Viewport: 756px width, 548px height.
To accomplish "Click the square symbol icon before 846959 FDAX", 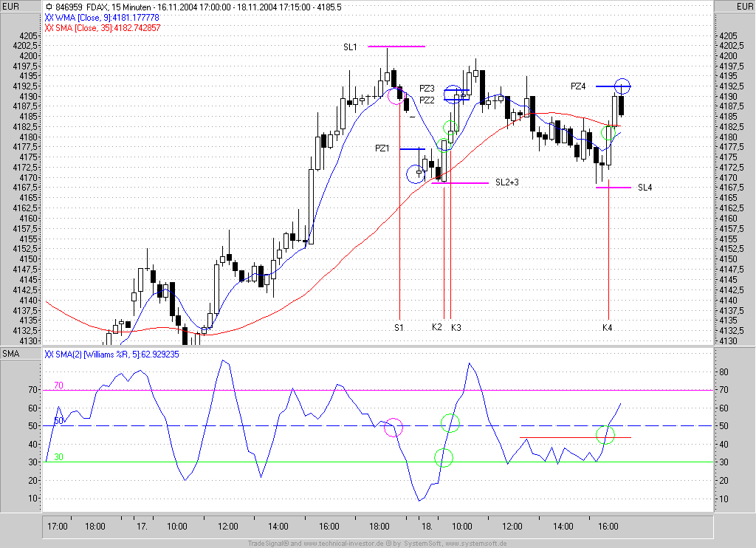I will click(49, 7).
